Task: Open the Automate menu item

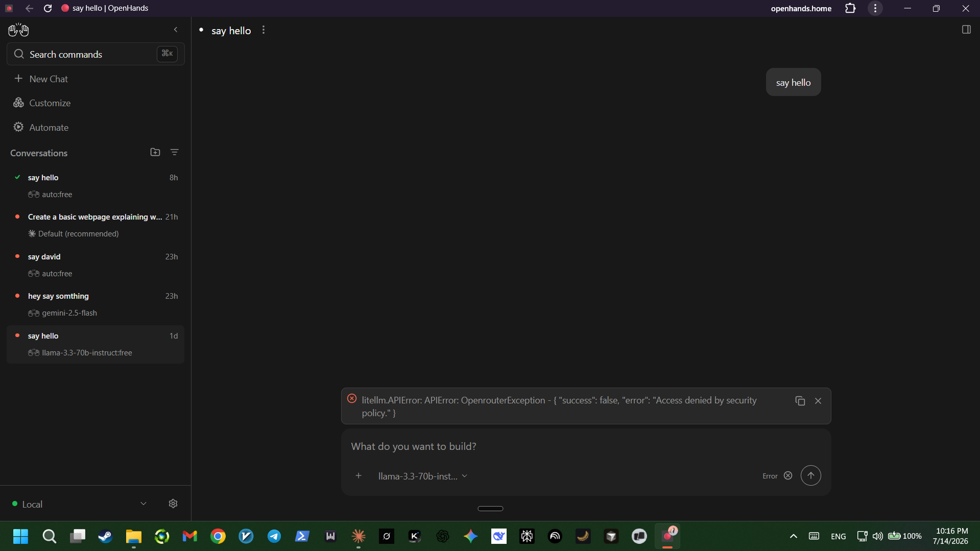Action: pyautogui.click(x=49, y=128)
